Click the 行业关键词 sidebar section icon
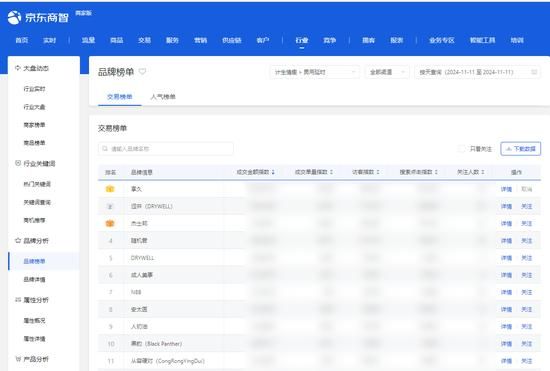Screen dimensions: 550x371 pos(18,163)
